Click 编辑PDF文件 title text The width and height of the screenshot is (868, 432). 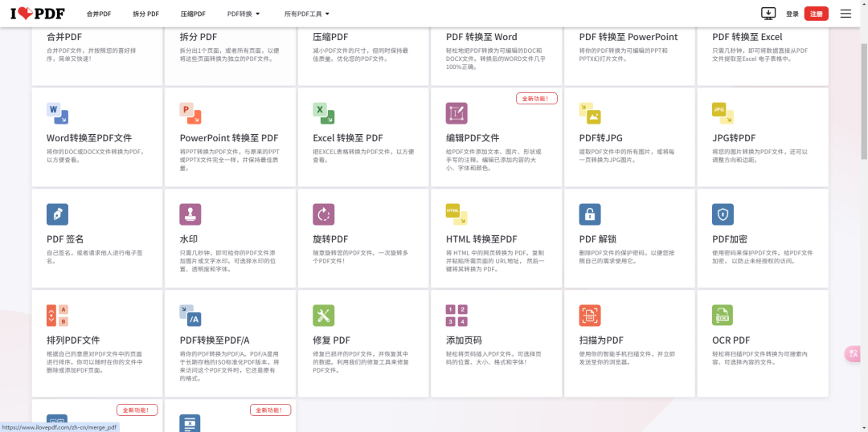473,138
